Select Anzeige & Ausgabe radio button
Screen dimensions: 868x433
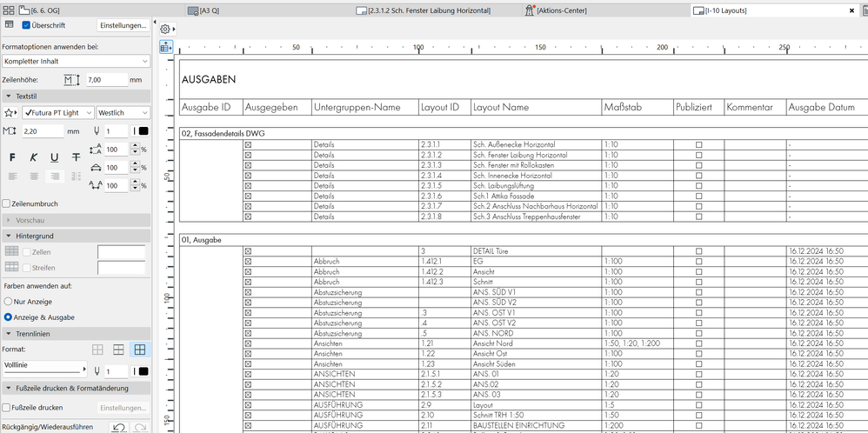pyautogui.click(x=8, y=317)
